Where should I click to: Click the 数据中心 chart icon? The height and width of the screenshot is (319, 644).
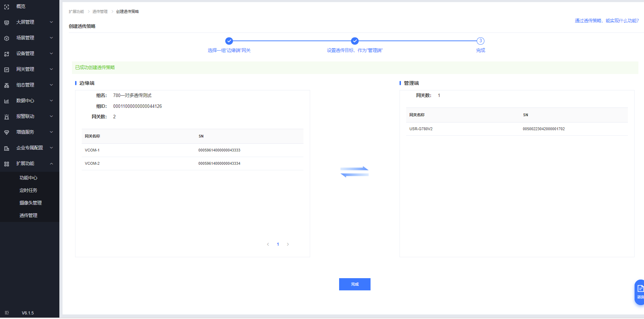[7, 101]
